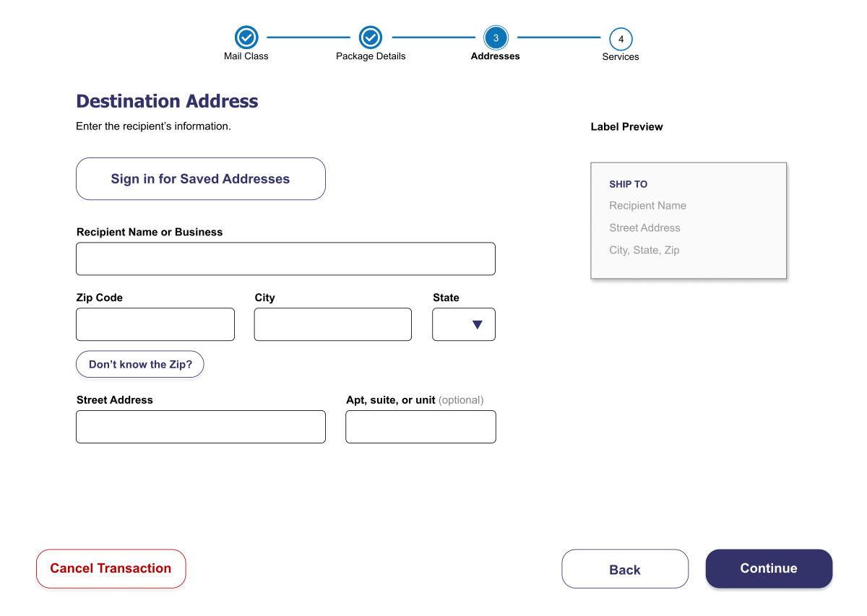The image size is (867, 616).
Task: Open the State dropdown
Action: point(464,324)
